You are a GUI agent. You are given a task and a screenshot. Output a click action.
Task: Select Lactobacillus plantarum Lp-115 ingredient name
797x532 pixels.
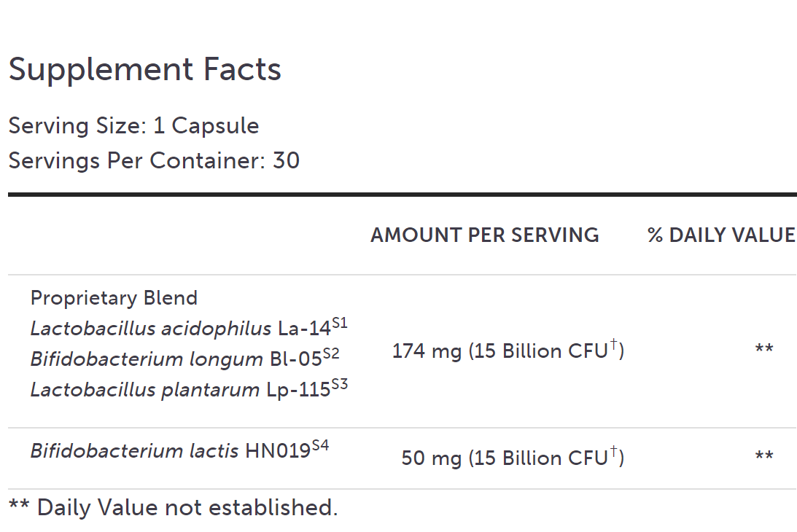pyautogui.click(x=180, y=390)
